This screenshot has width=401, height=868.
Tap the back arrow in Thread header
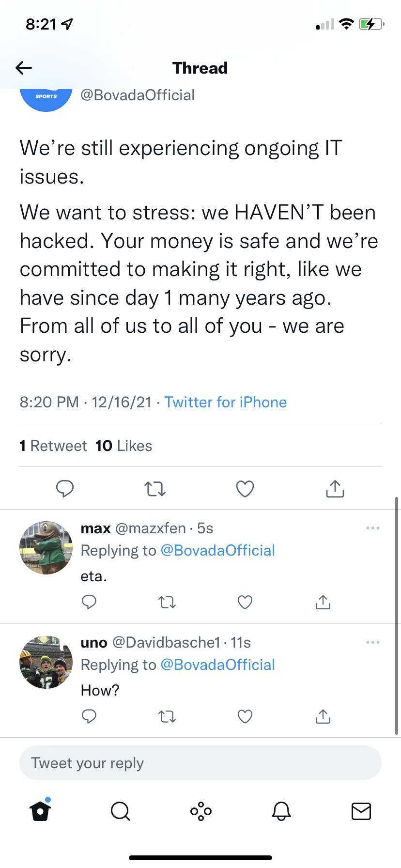[24, 68]
